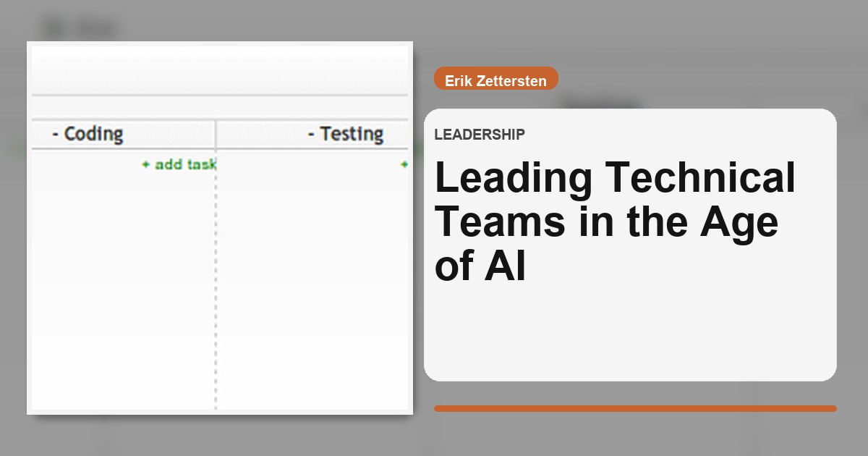The height and width of the screenshot is (456, 868).
Task: Click the article title Leading Technical Teams
Action: (613, 221)
